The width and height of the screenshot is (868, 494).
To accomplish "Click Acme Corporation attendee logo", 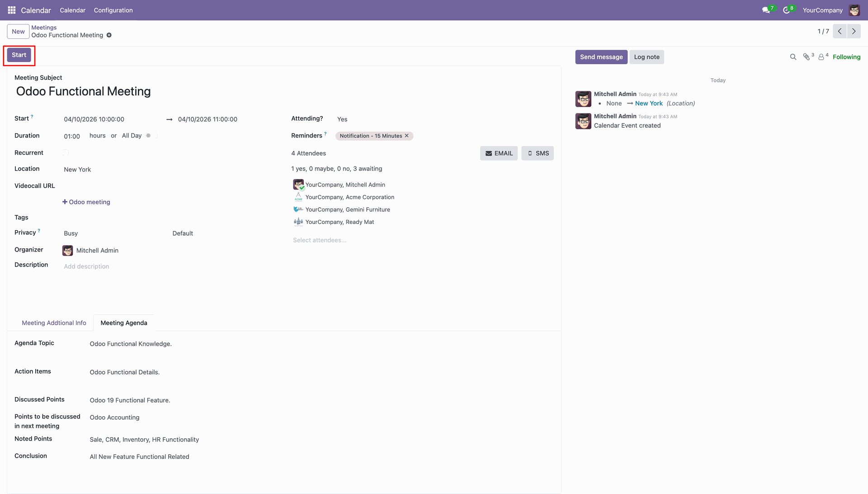I will [298, 197].
